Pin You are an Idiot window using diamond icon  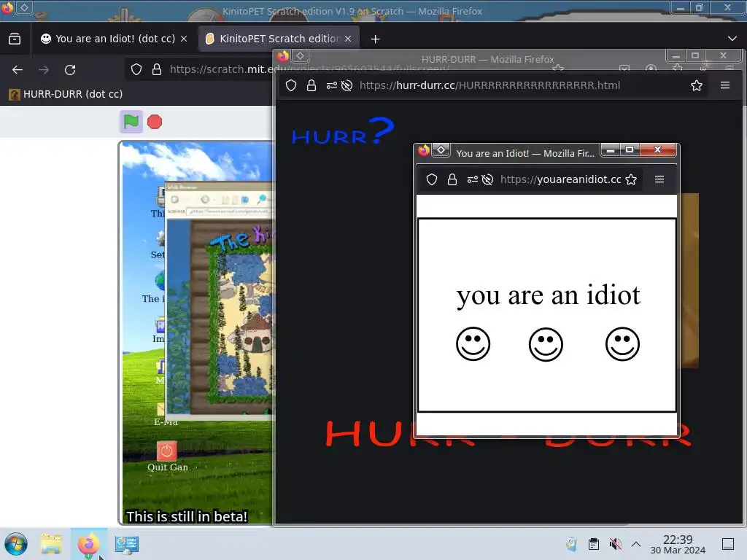[441, 150]
